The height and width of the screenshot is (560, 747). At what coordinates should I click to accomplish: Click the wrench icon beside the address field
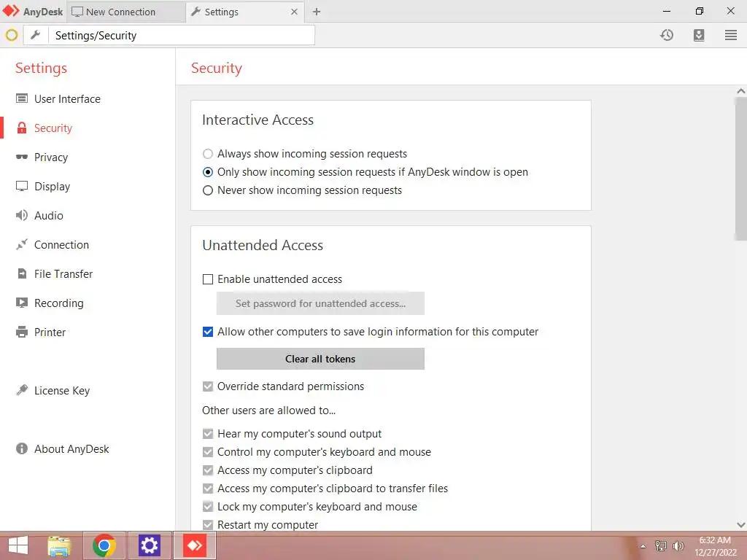(x=36, y=35)
